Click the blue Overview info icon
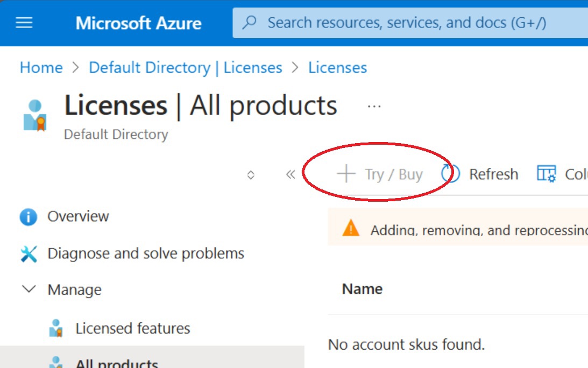The image size is (588, 368). tap(28, 216)
